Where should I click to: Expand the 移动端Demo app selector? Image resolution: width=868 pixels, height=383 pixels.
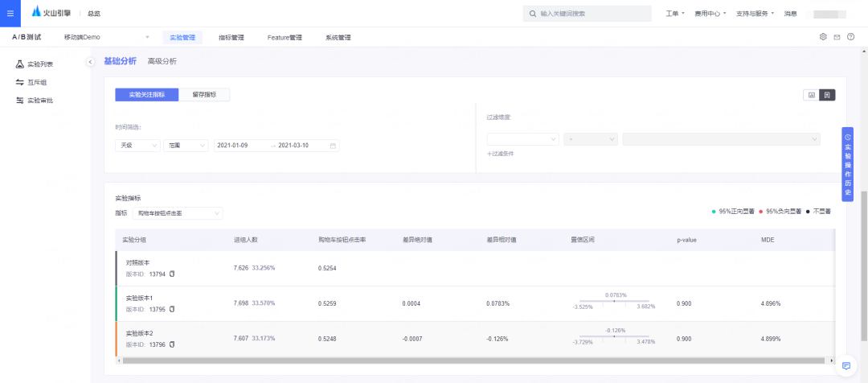106,37
